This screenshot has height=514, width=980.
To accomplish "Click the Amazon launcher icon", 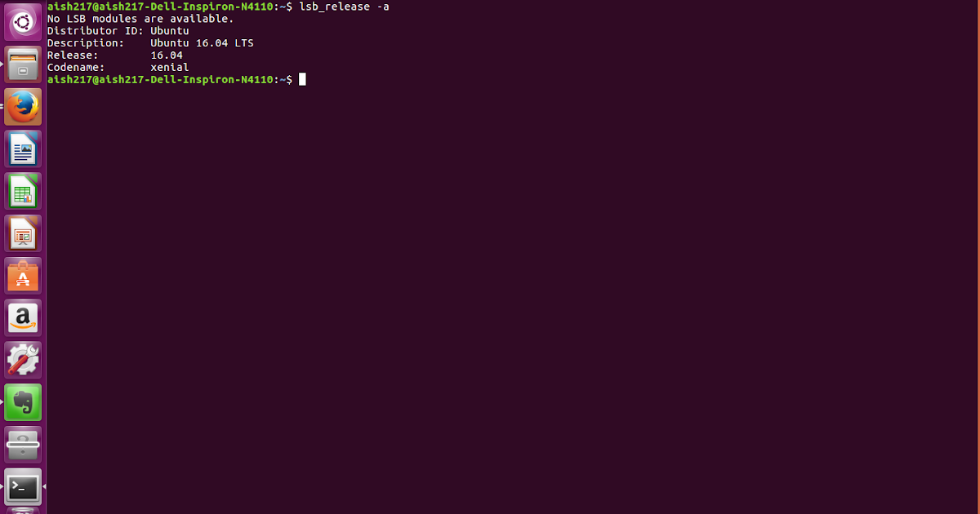I will [x=23, y=319].
